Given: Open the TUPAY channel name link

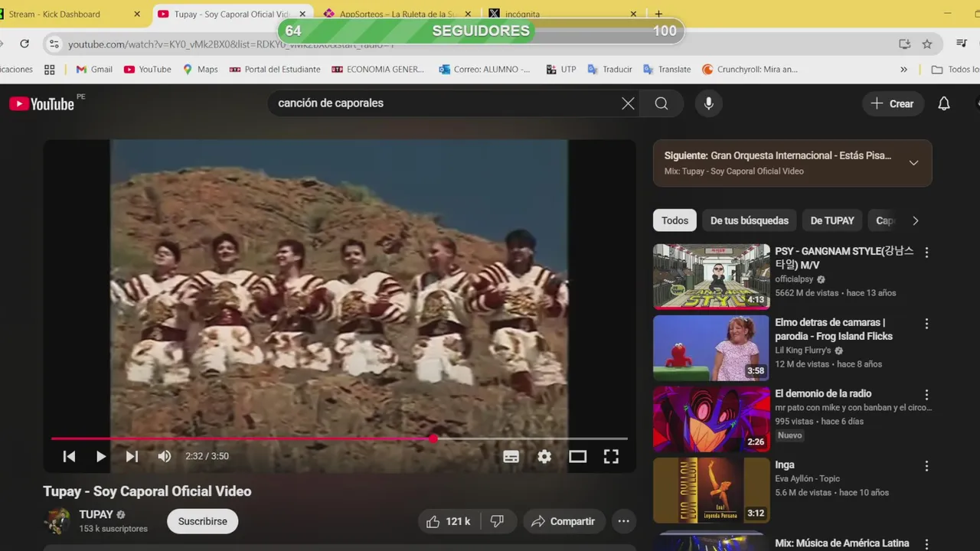Looking at the screenshot, I should pyautogui.click(x=96, y=514).
